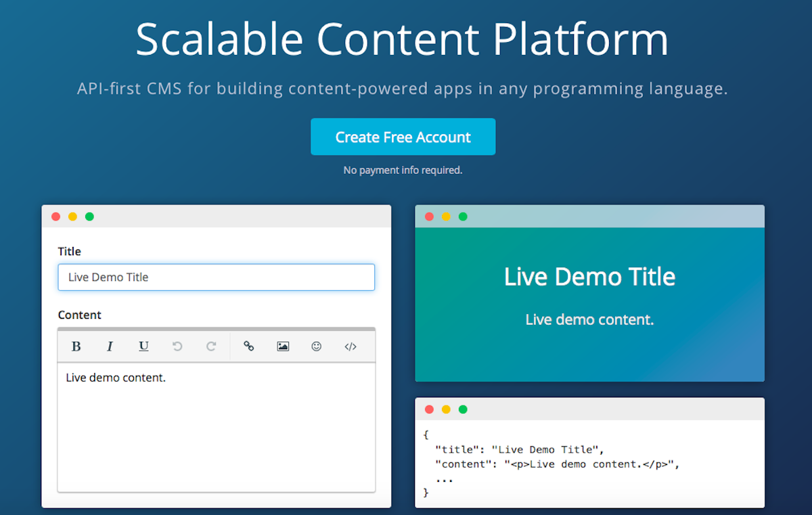Click the yellow dot on the editor window
The width and height of the screenshot is (812, 515).
coord(72,217)
